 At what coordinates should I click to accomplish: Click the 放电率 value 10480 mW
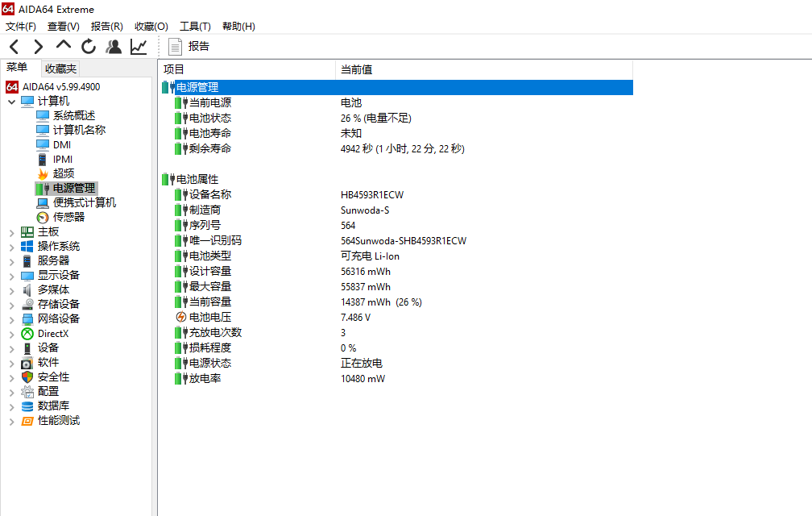click(362, 379)
